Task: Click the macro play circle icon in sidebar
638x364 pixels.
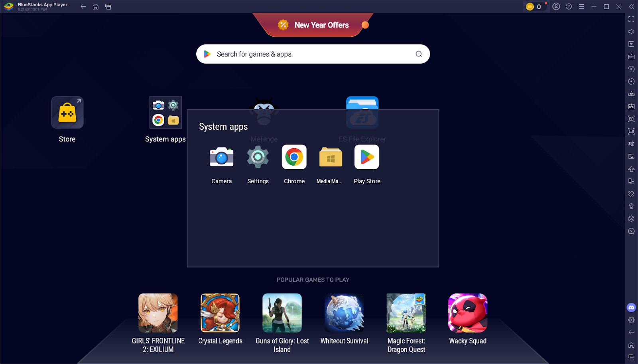Action: (631, 69)
